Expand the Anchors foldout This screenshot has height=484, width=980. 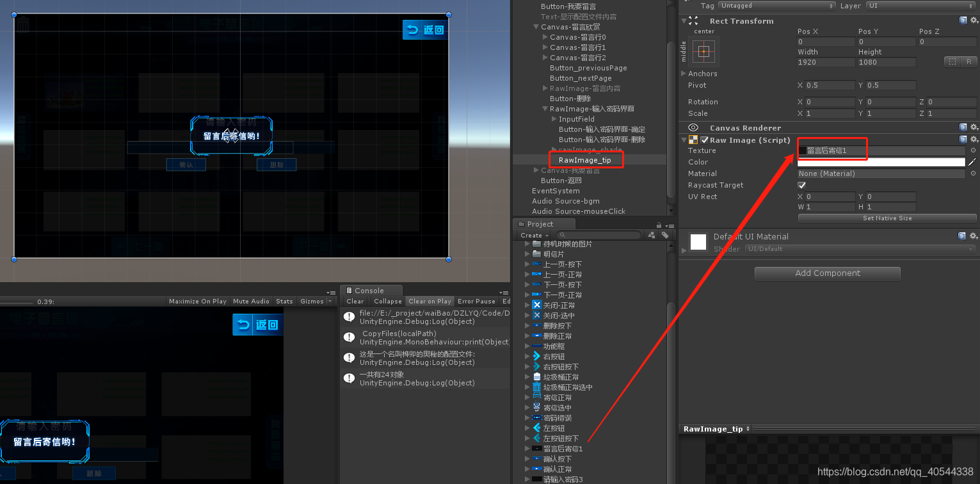pyautogui.click(x=684, y=74)
